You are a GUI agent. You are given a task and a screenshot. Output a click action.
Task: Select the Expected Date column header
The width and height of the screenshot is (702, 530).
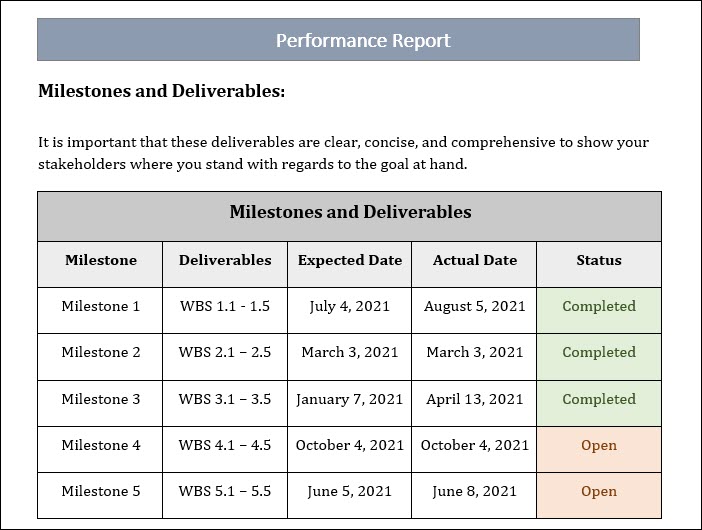coord(349,264)
